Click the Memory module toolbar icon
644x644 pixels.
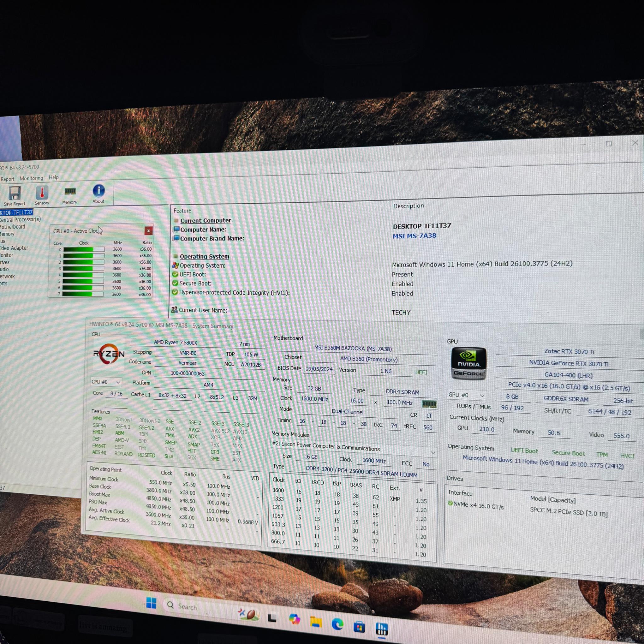click(x=70, y=191)
